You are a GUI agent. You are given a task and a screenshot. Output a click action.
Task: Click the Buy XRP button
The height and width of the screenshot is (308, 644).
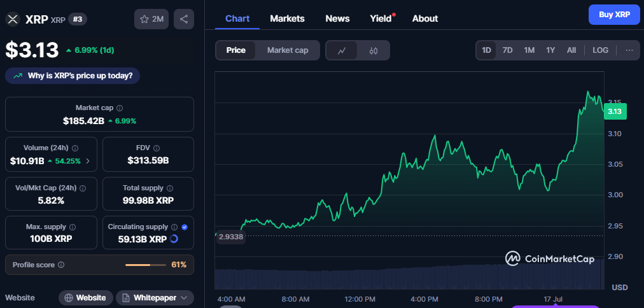click(x=614, y=15)
